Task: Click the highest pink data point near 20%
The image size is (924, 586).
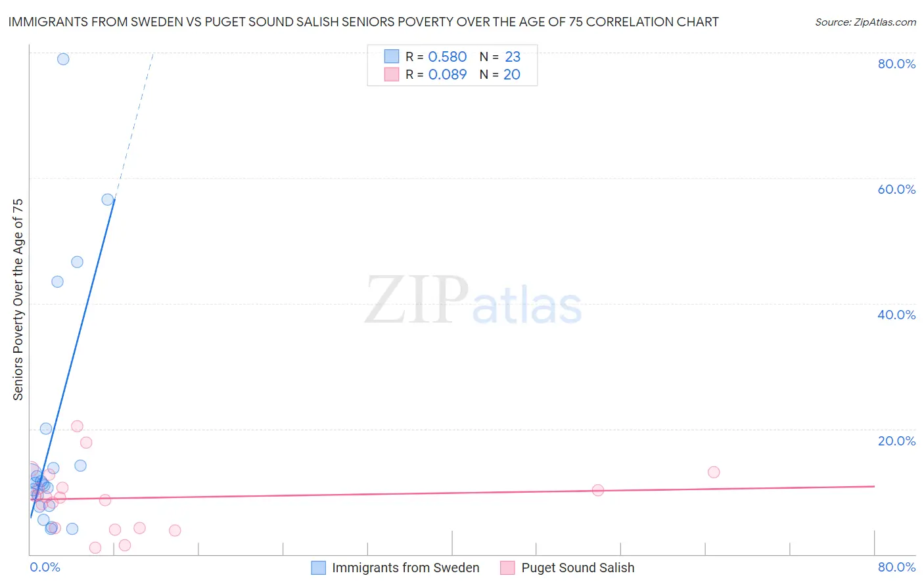Action: pyautogui.click(x=77, y=426)
